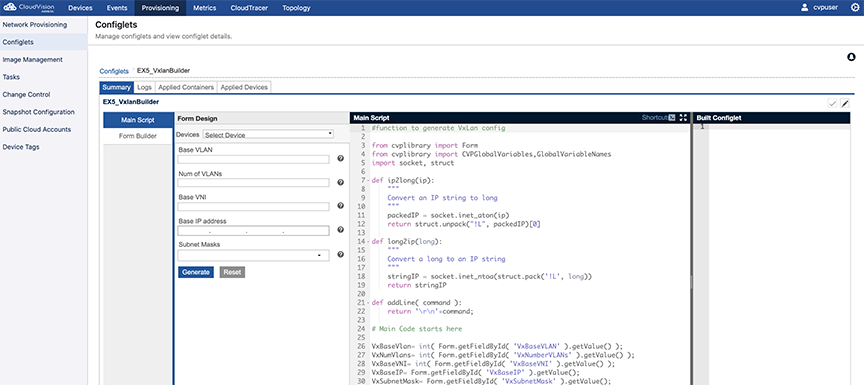This screenshot has width=864, height=385.
Task: Click the Base VLAN input field
Action: (x=253, y=159)
